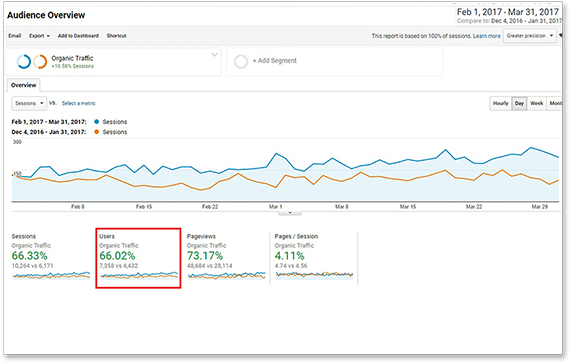Click the Sessions sparkline thumbnail
The width and height of the screenshot is (570, 362).
[x=51, y=275]
